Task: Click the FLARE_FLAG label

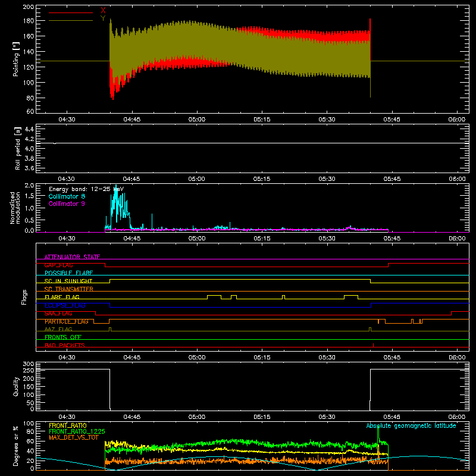Action: click(62, 297)
